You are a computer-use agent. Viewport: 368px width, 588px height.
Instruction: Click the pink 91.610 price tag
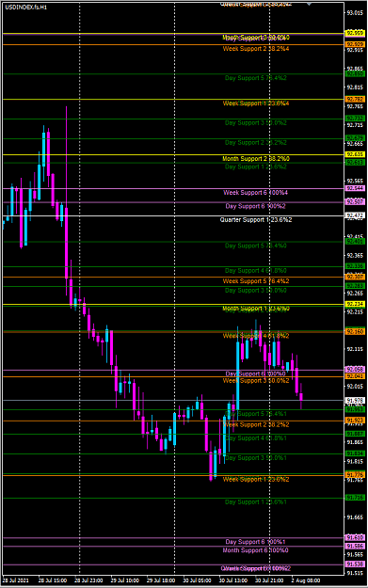pos(355,537)
